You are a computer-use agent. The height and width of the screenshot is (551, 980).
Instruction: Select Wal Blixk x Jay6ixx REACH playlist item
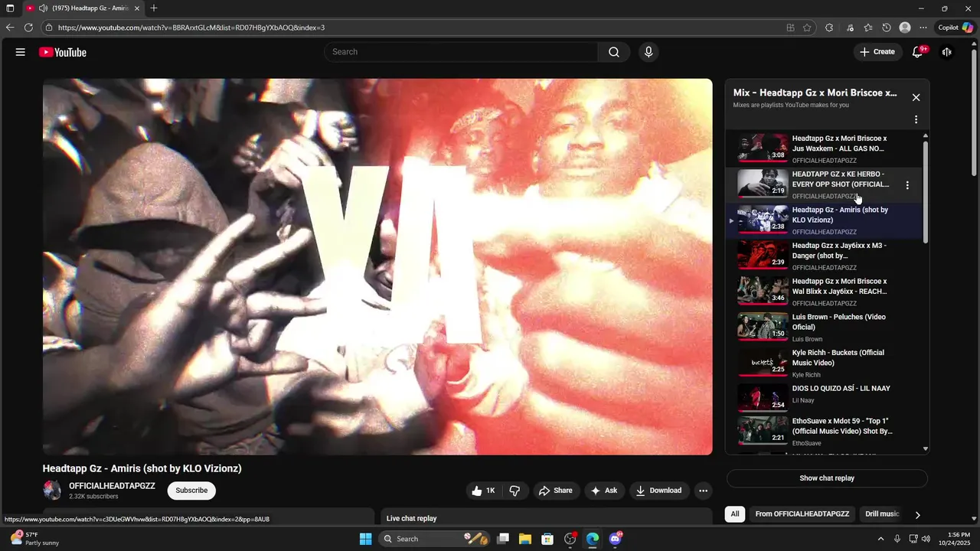pos(825,292)
